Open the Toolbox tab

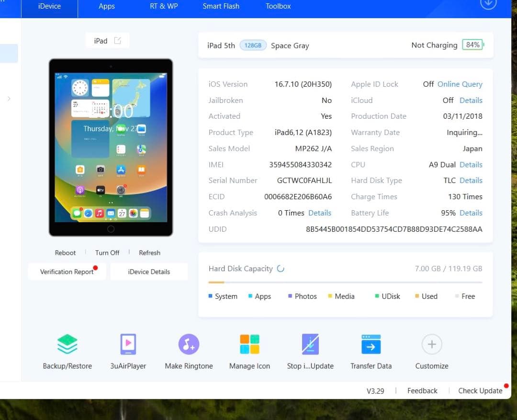click(278, 6)
